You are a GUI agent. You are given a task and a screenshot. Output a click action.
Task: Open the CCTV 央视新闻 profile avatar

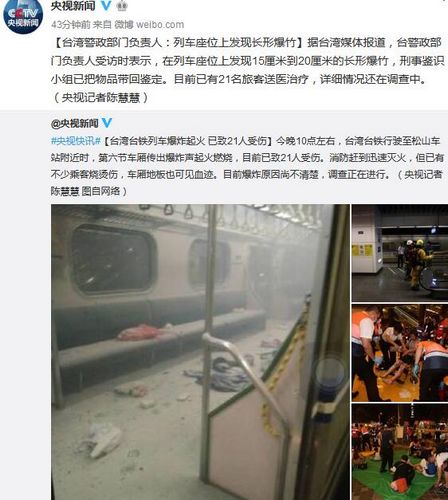pyautogui.click(x=23, y=15)
